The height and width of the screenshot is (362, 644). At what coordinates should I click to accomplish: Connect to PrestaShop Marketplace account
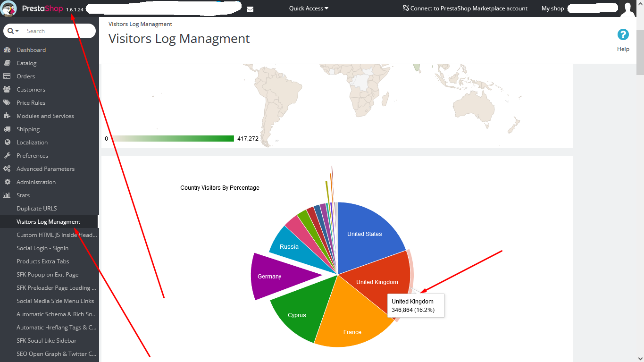coord(465,8)
